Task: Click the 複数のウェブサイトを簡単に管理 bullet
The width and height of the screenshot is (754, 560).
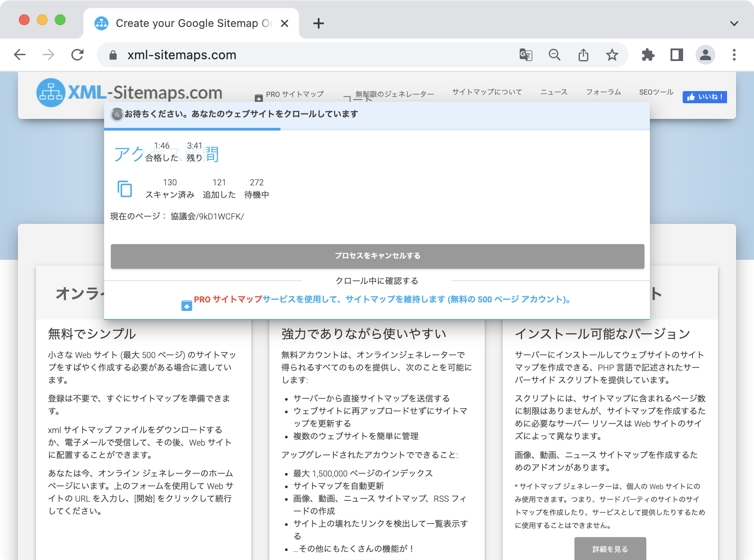Action: 356,436
